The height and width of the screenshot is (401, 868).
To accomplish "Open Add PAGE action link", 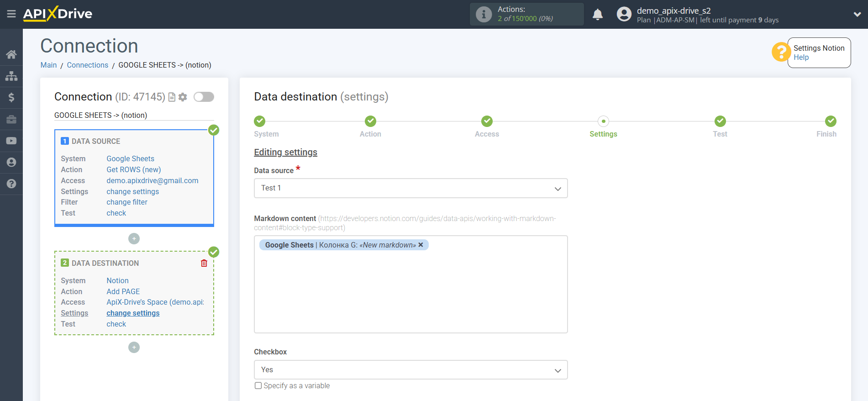I will coord(123,291).
